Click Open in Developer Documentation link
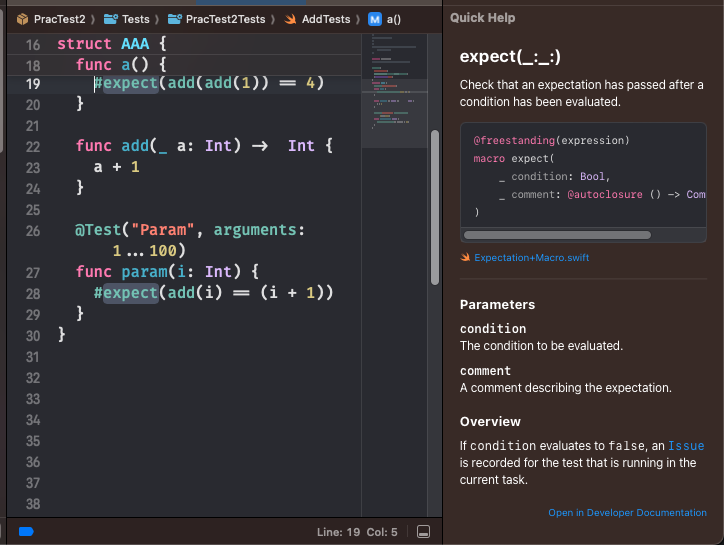The image size is (724, 545). pyautogui.click(x=627, y=513)
